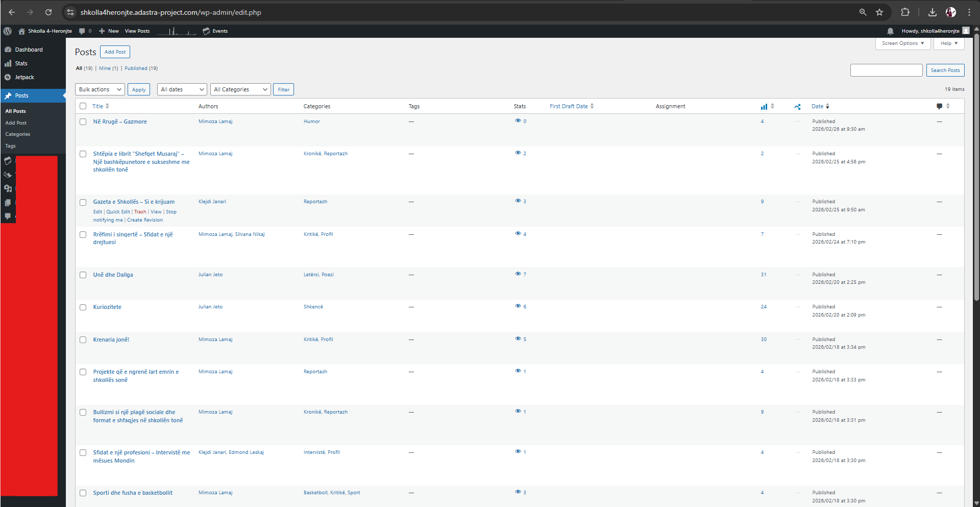Image resolution: width=980 pixels, height=507 pixels.
Task: Click the comments bubble column header icon
Action: tap(939, 107)
